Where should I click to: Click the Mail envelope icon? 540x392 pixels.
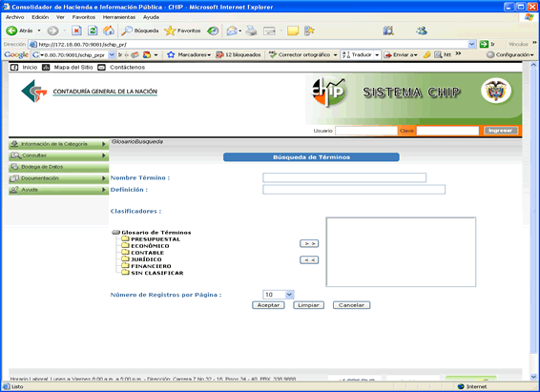[x=232, y=31]
